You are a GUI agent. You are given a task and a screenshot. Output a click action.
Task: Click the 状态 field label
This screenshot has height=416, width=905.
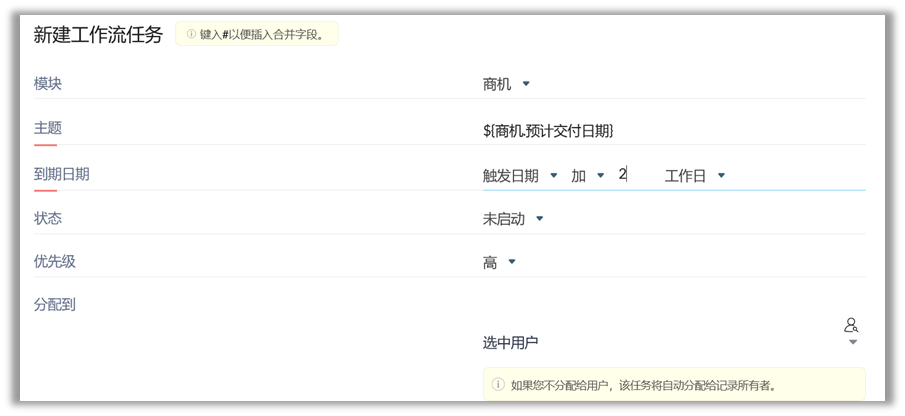(x=48, y=217)
